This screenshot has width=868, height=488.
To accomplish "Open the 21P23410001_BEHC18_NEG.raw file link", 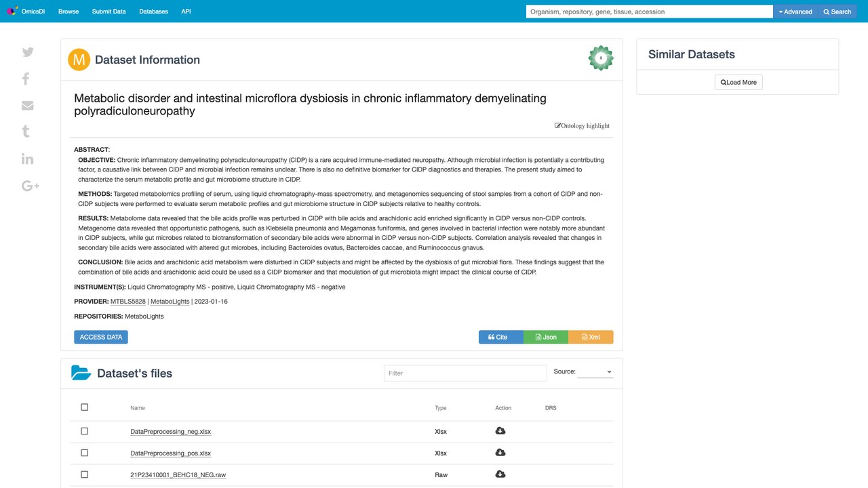I will coord(178,475).
